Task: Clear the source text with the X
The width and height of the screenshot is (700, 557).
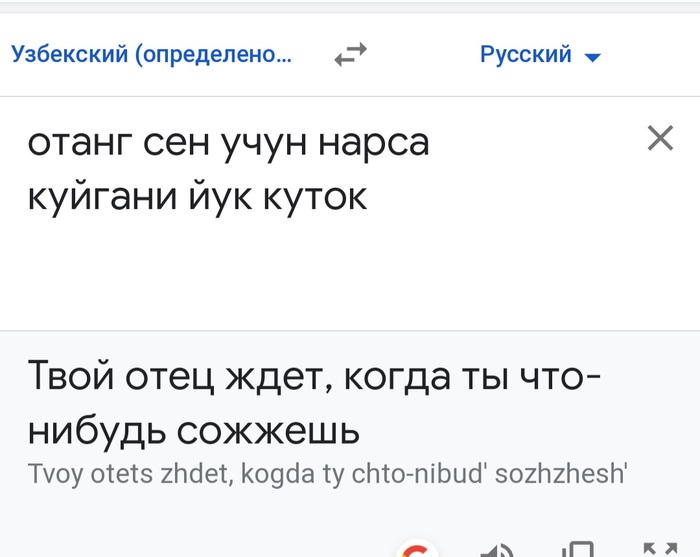Action: tap(660, 139)
